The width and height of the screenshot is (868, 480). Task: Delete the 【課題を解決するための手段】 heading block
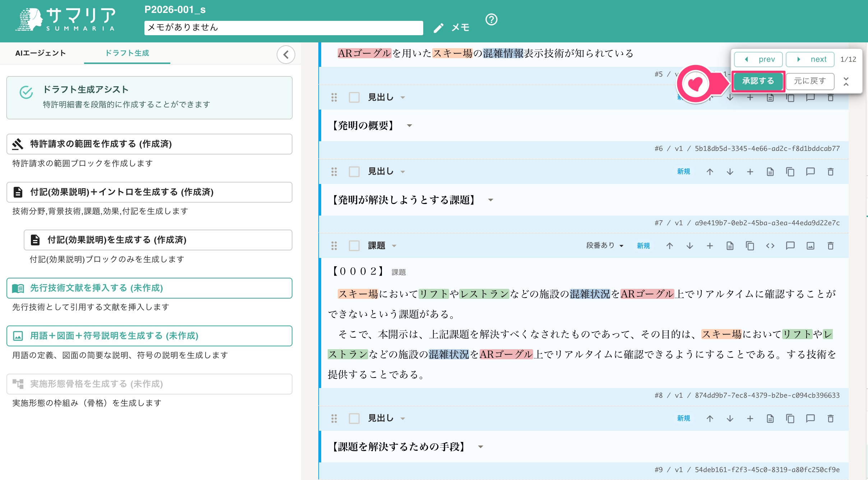tap(831, 419)
